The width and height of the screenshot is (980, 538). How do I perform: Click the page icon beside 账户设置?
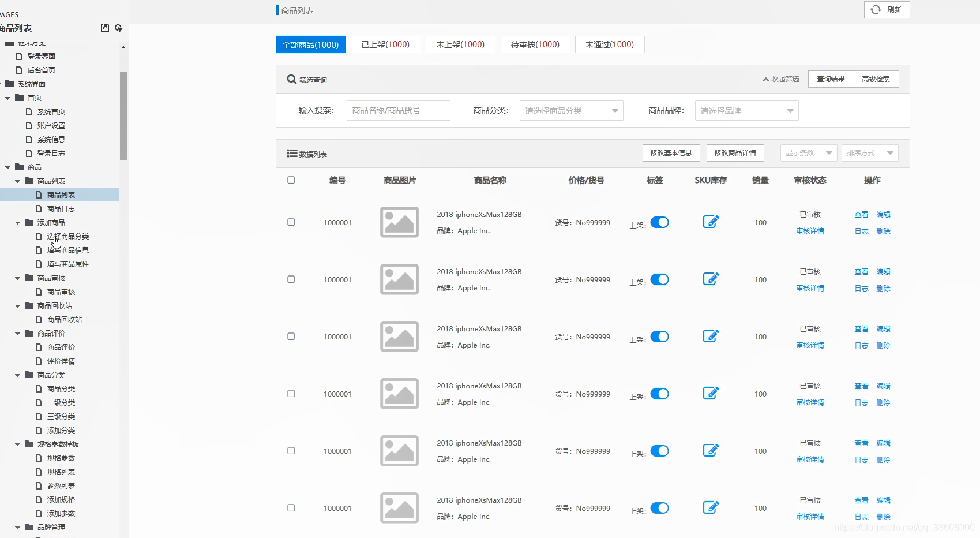pos(29,125)
